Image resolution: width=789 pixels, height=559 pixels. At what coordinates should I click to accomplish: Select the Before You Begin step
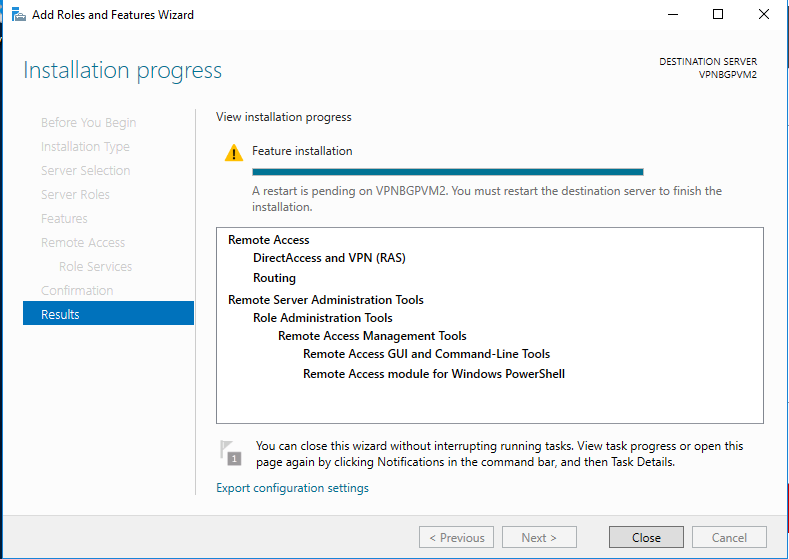pos(88,122)
